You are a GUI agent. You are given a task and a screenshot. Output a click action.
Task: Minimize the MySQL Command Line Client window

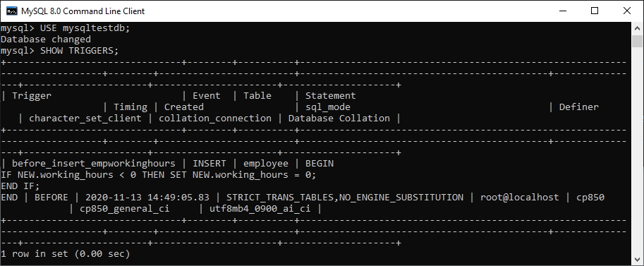point(562,11)
